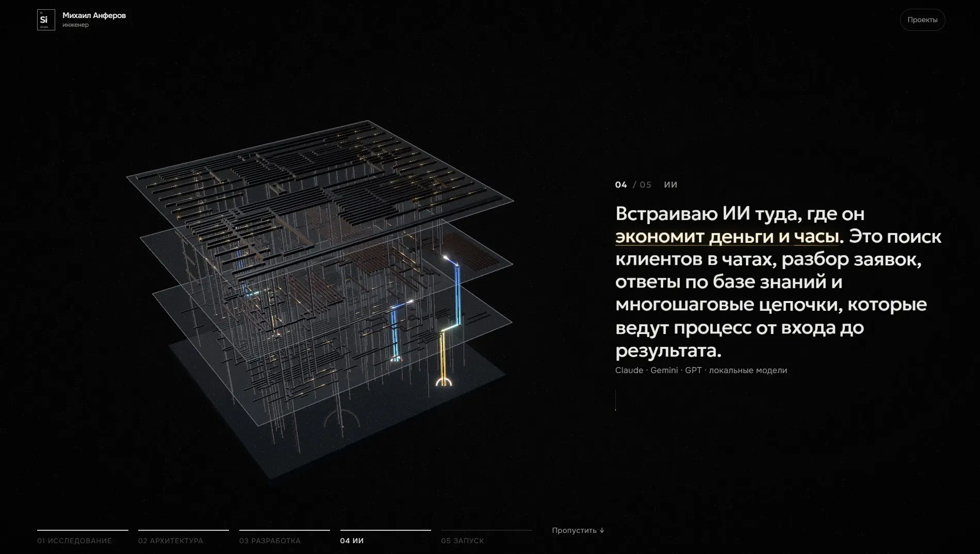Click the Si logo icon
980x554 pixels.
coord(46,20)
